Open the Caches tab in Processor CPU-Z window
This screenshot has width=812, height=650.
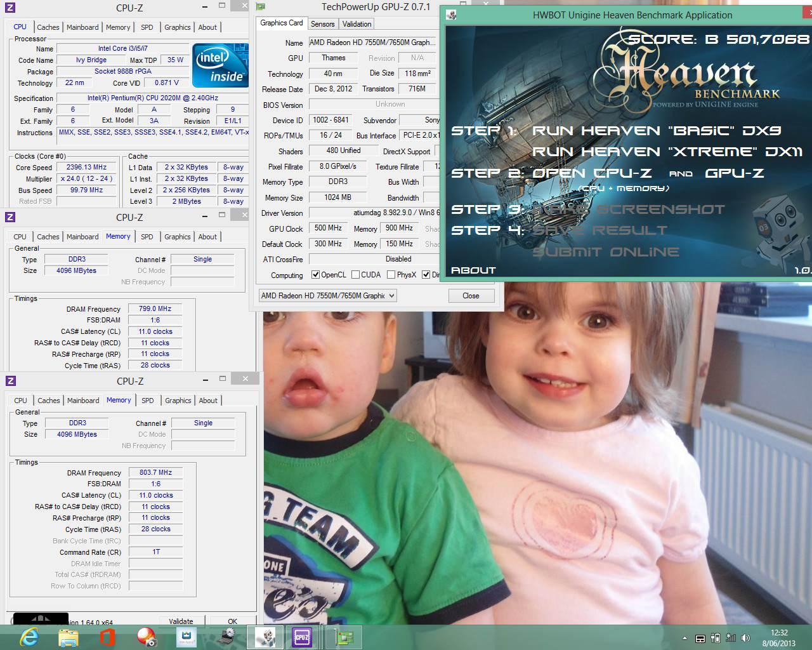[48, 27]
